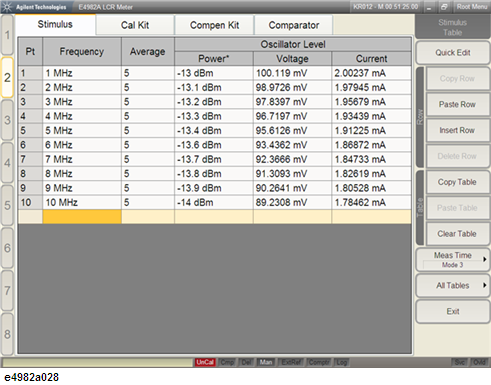Open the Meas Time Mode 3 submenu
Viewport: 491px width, 385px height.
(x=453, y=260)
